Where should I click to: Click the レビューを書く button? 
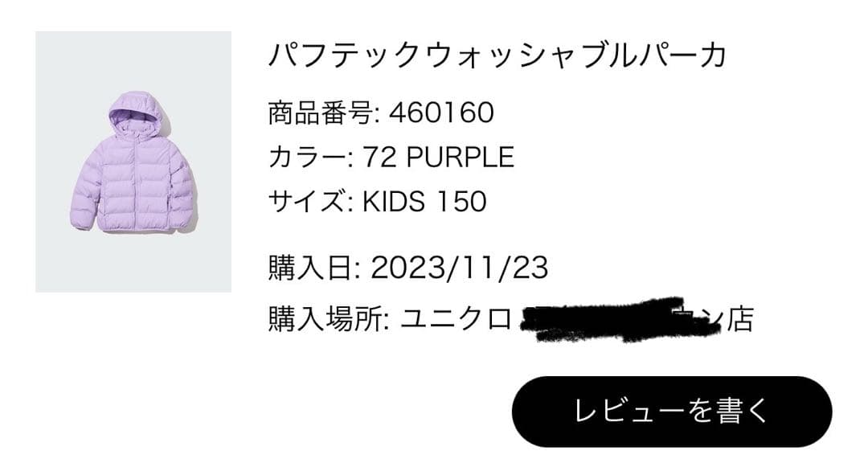(x=672, y=411)
